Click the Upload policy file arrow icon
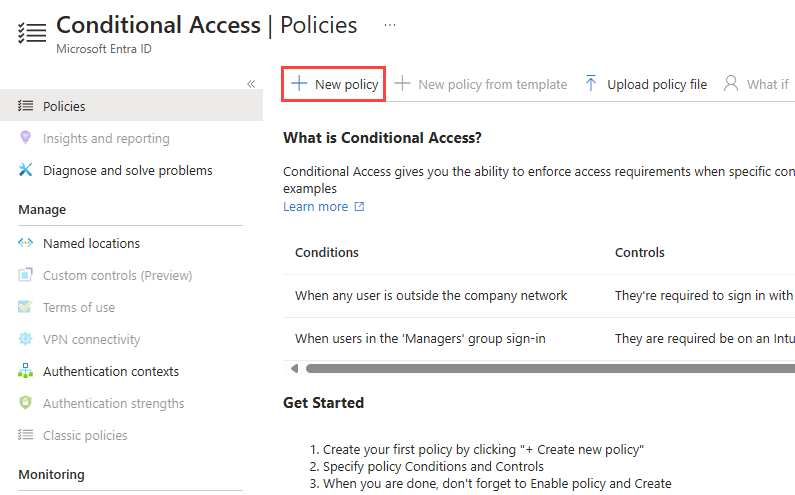The image size is (795, 495). point(591,84)
